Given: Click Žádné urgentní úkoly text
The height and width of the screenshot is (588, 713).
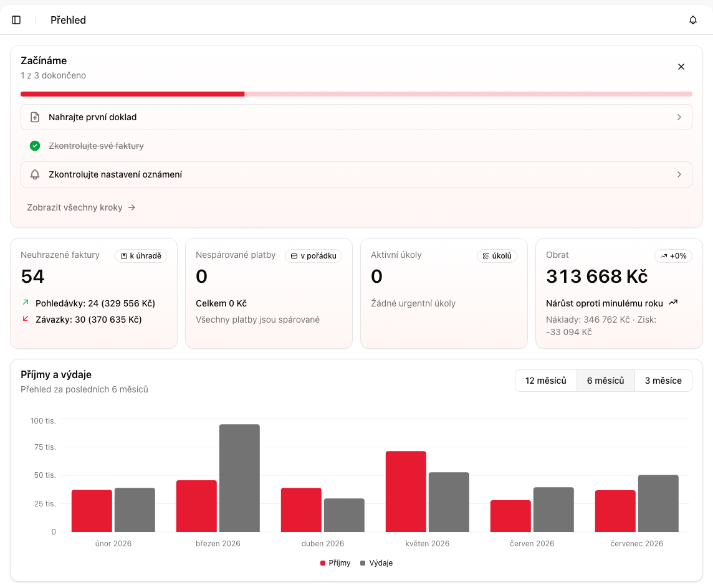Looking at the screenshot, I should pyautogui.click(x=413, y=303).
